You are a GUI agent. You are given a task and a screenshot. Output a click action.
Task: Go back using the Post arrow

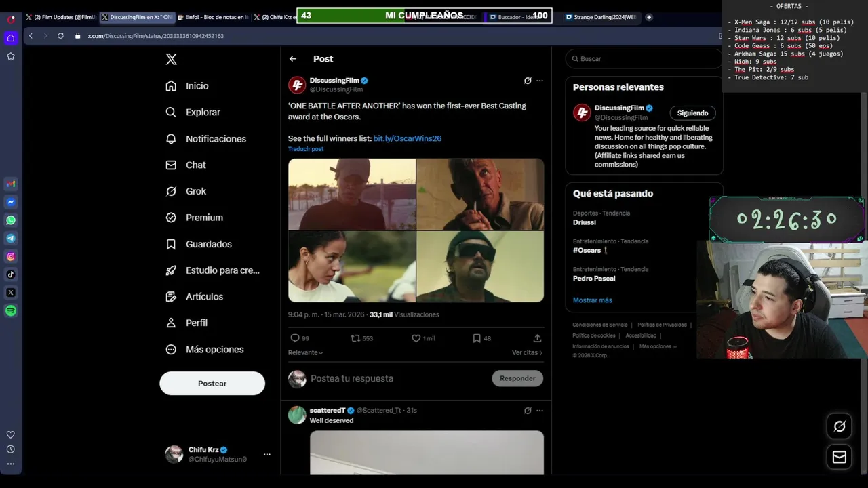coord(293,59)
